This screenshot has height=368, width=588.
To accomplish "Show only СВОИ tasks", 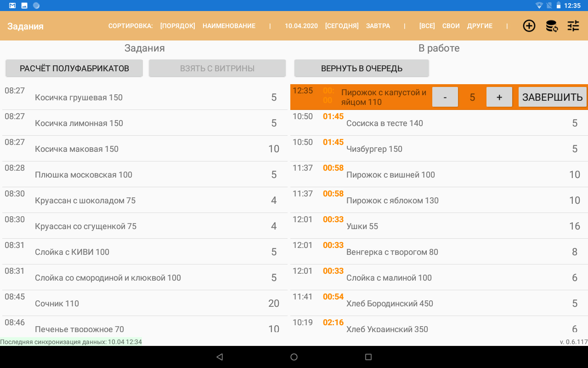I will point(451,26).
